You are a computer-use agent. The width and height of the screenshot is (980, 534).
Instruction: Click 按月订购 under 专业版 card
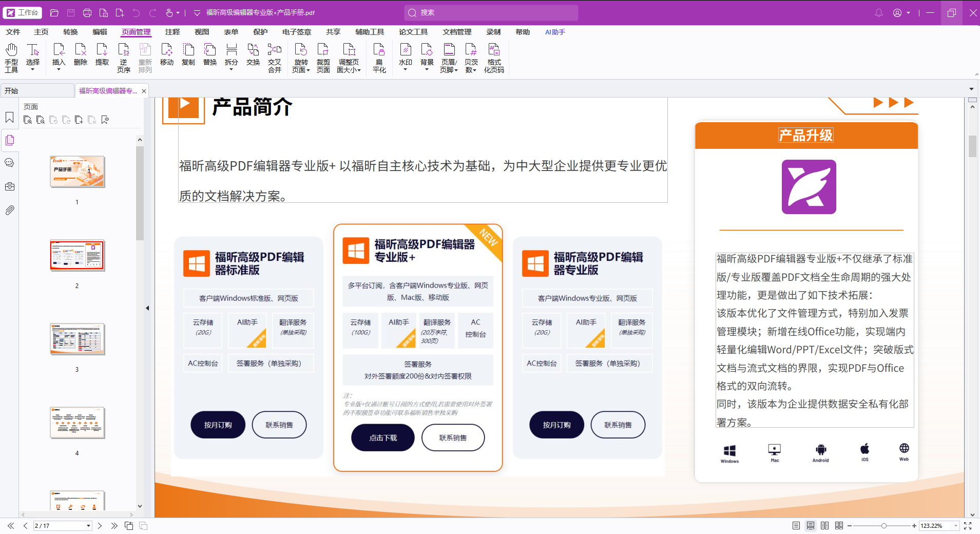[x=556, y=425]
